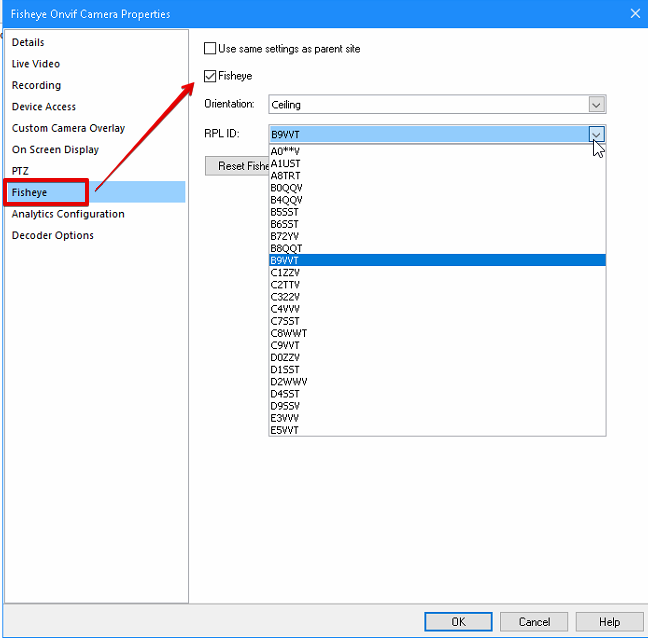Select E5VVT at the list bottom
Viewport: 648px width, 638px height.
[437, 430]
